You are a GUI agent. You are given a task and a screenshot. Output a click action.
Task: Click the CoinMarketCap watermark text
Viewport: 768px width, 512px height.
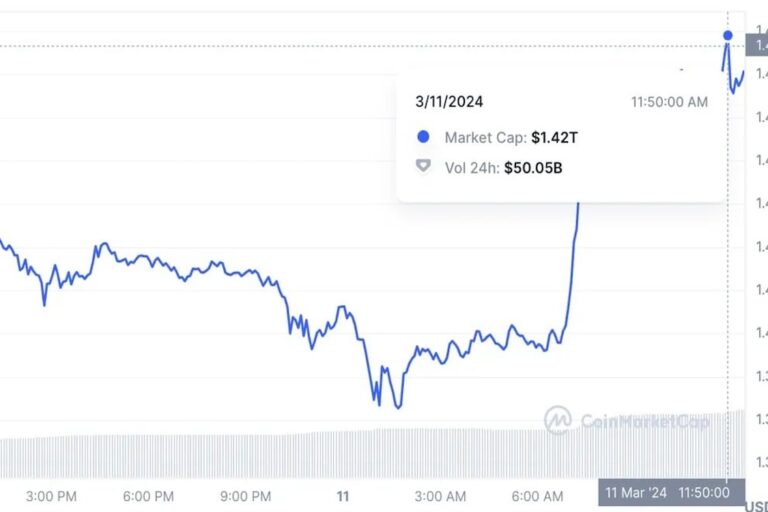pyautogui.click(x=645, y=422)
